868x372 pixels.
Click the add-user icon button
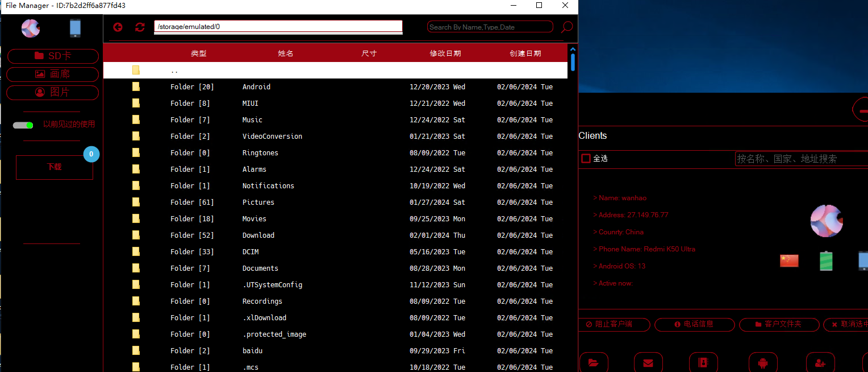[820, 362]
